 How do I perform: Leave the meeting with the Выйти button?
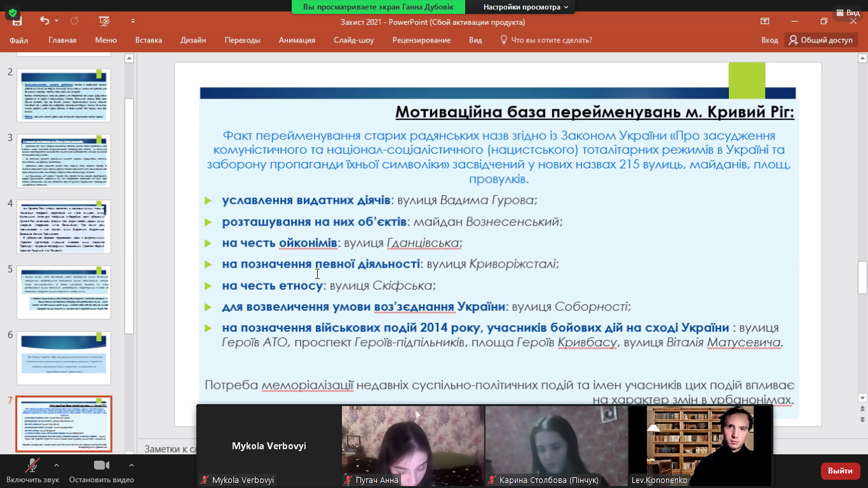coord(840,471)
